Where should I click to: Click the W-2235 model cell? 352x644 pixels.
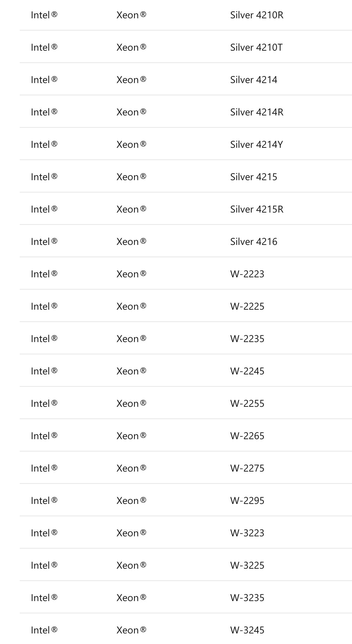pos(247,339)
